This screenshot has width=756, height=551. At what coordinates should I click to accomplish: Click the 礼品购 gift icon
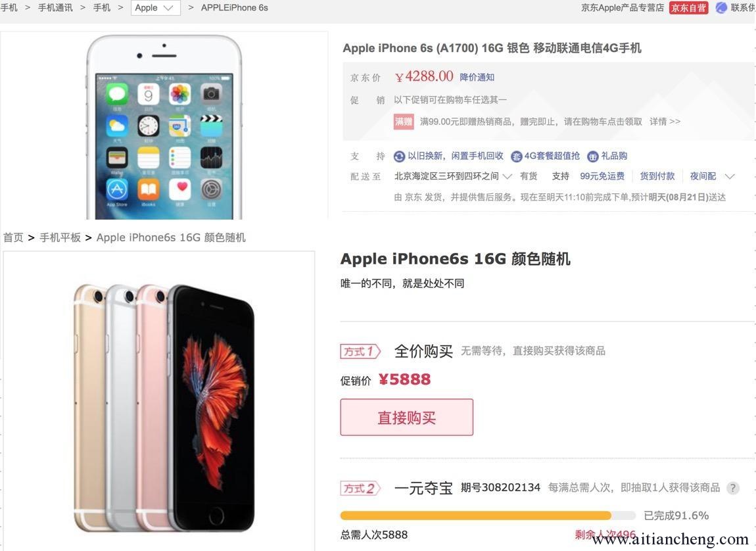coord(592,156)
